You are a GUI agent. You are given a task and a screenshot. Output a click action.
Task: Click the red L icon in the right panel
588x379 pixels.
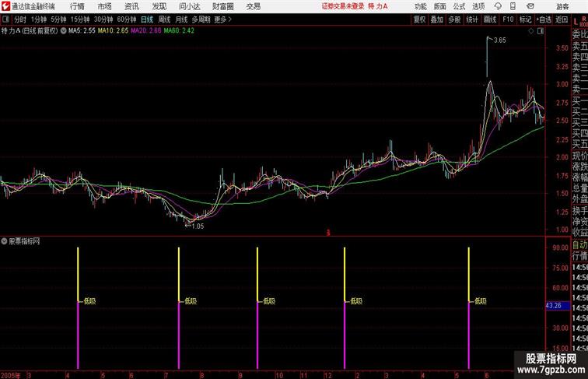[576, 21]
